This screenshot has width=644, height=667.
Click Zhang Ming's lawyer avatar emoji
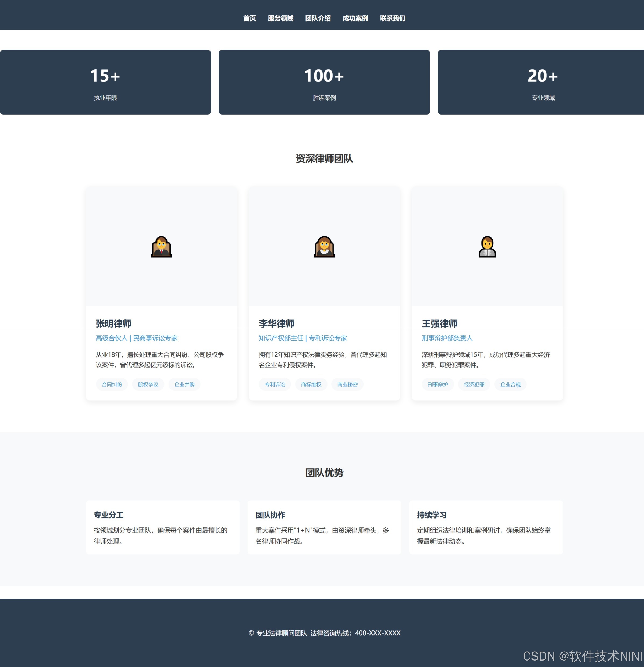click(x=161, y=247)
